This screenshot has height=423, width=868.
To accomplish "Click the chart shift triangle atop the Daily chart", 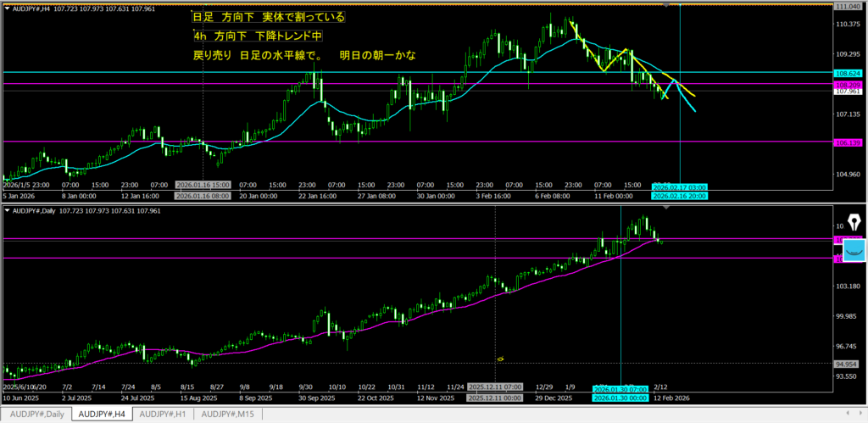I will click(665, 207).
